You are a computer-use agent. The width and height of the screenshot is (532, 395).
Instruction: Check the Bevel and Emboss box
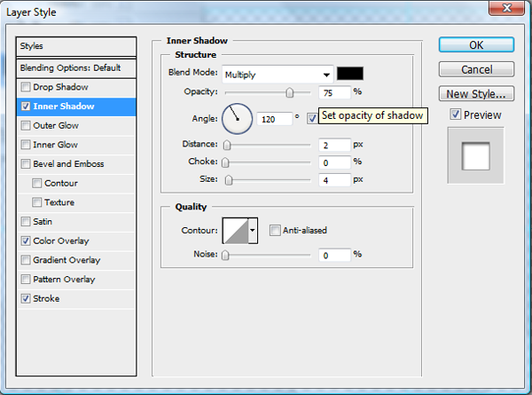pyautogui.click(x=26, y=163)
